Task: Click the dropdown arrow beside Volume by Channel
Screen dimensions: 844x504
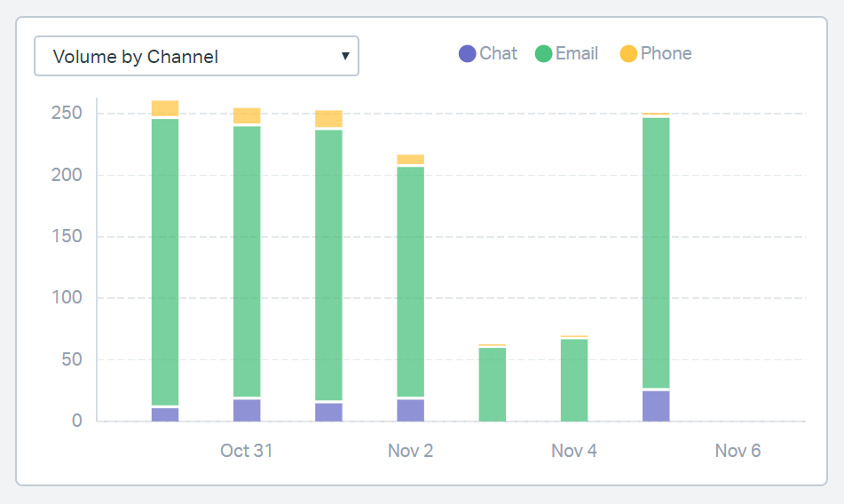Action: coord(345,56)
